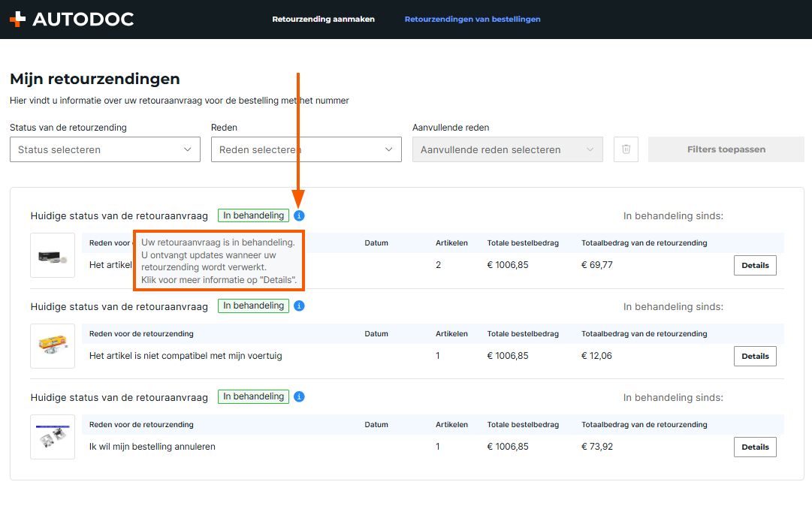The width and height of the screenshot is (812, 521).
Task: Click the trash icon to clear filters
Action: click(626, 149)
